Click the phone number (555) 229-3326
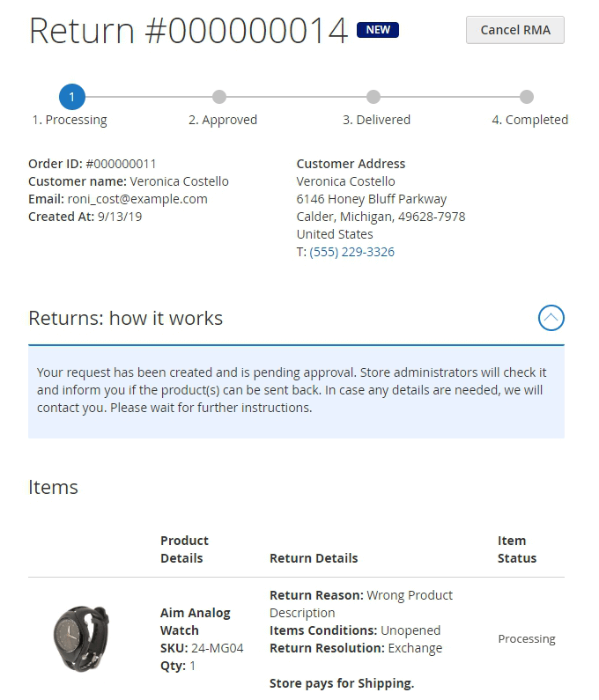This screenshot has width=599, height=700. 351,252
